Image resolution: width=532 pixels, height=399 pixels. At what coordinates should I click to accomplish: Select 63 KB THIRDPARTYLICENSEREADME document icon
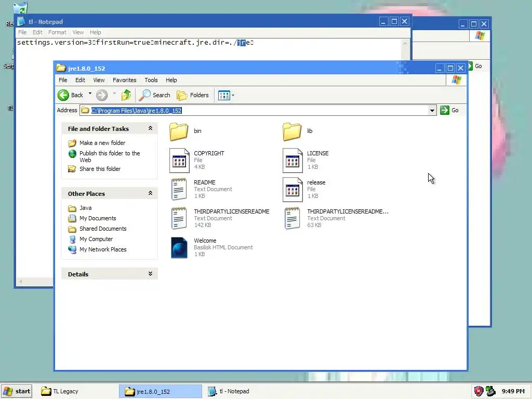[292, 218]
